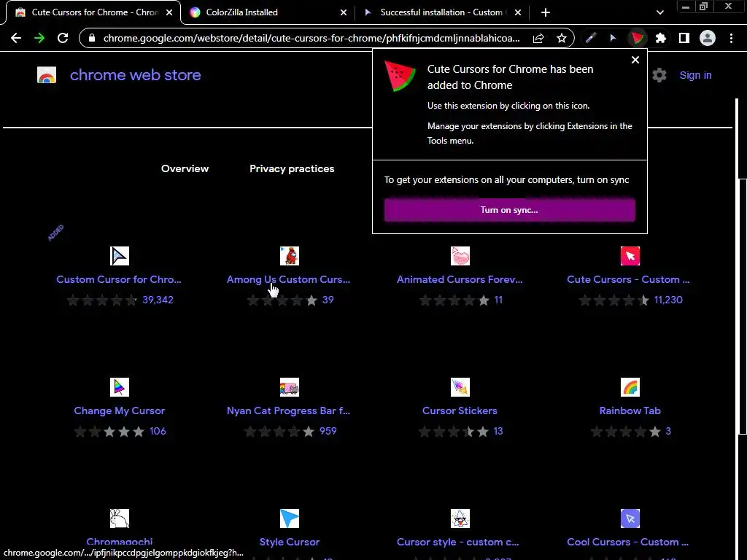Click the Among Us red crewmate icon

pos(289,256)
